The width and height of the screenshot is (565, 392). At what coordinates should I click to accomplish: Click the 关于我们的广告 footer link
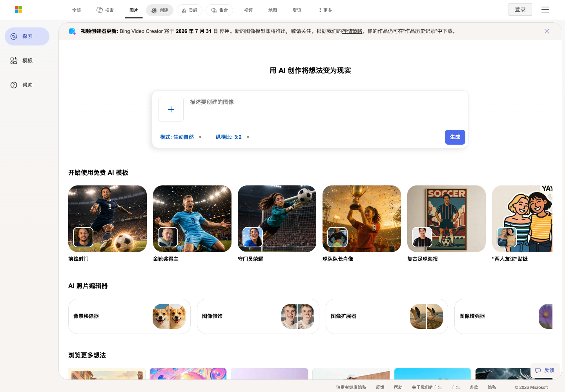(427, 387)
